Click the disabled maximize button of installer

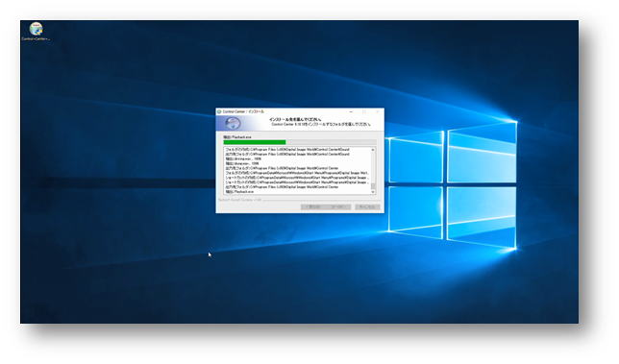tap(364, 111)
